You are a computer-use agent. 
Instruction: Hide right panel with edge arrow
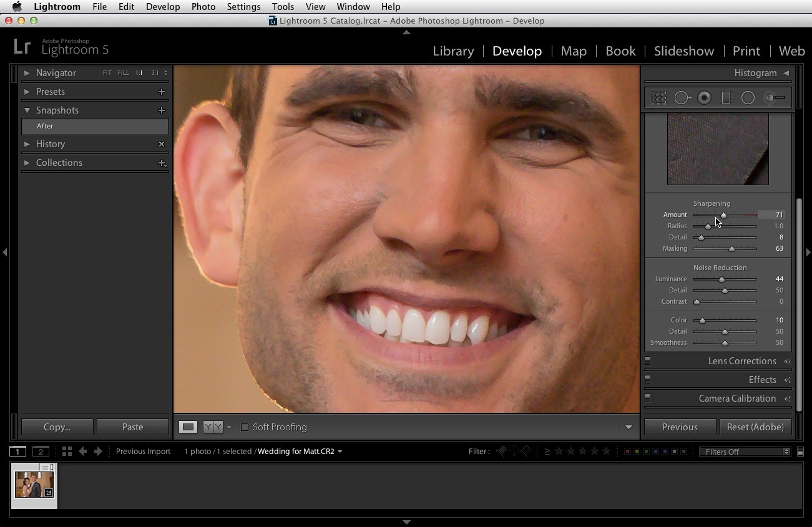(808, 253)
